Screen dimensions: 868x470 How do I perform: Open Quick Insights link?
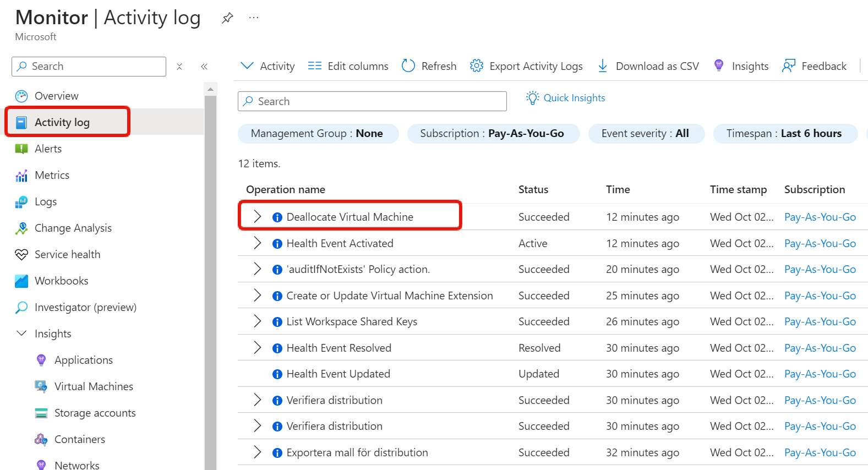565,98
